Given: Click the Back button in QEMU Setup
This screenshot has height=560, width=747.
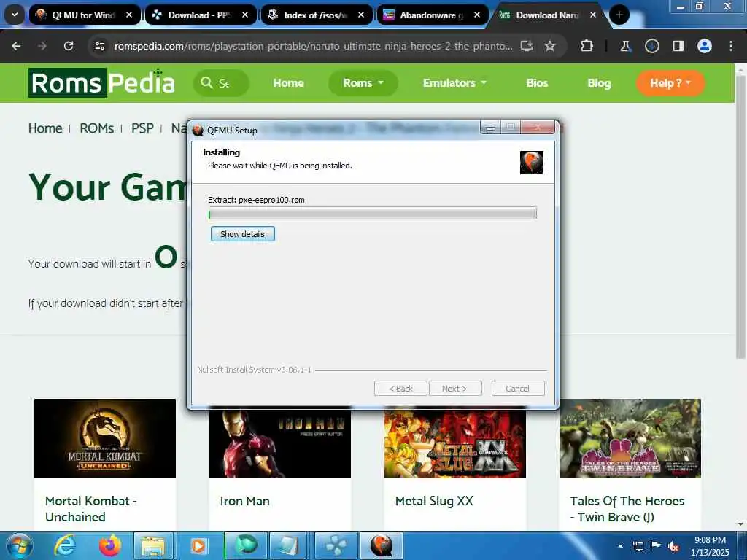Looking at the screenshot, I should click(400, 389).
